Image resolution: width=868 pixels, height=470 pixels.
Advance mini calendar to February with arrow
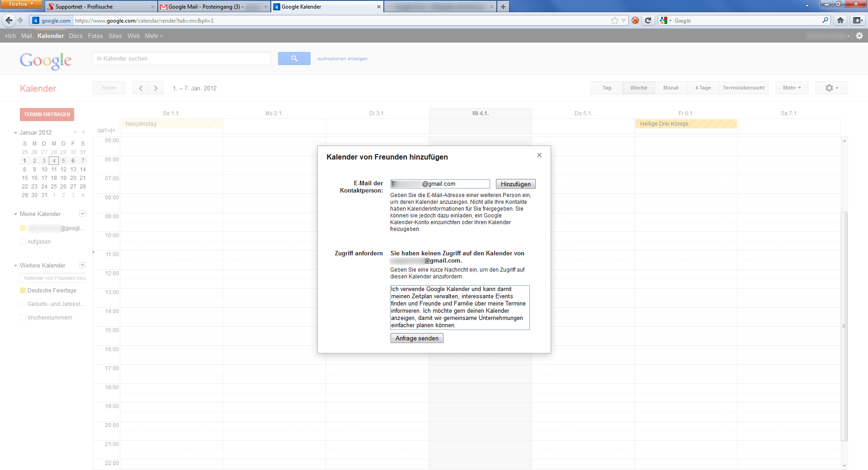click(83, 132)
